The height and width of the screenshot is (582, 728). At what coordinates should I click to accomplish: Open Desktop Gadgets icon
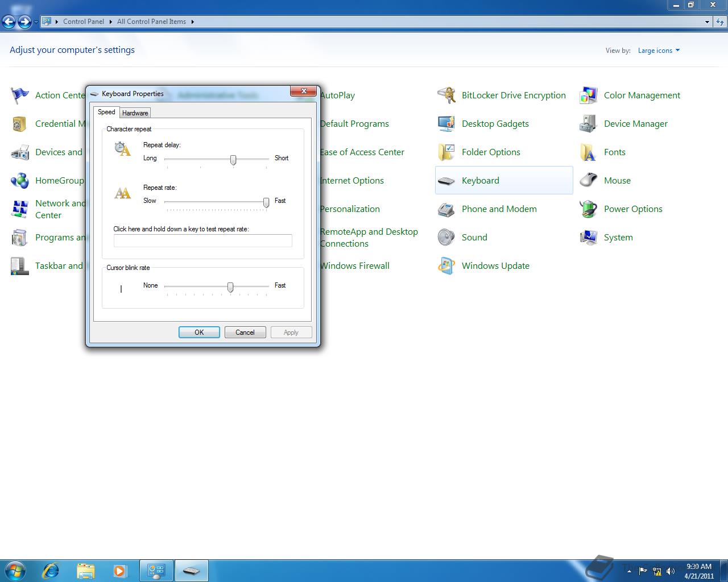(446, 124)
